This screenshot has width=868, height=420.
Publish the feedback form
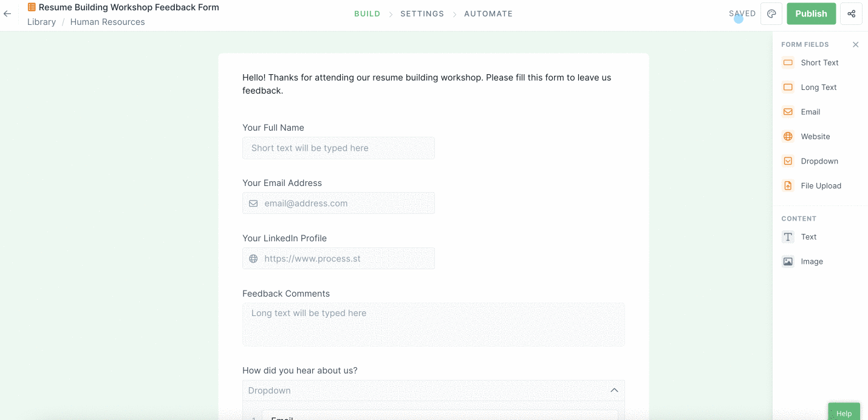point(811,13)
